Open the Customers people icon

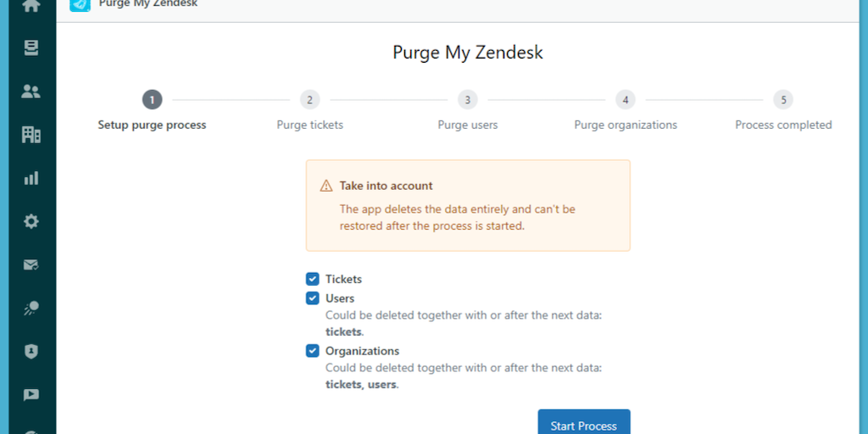pos(31,92)
